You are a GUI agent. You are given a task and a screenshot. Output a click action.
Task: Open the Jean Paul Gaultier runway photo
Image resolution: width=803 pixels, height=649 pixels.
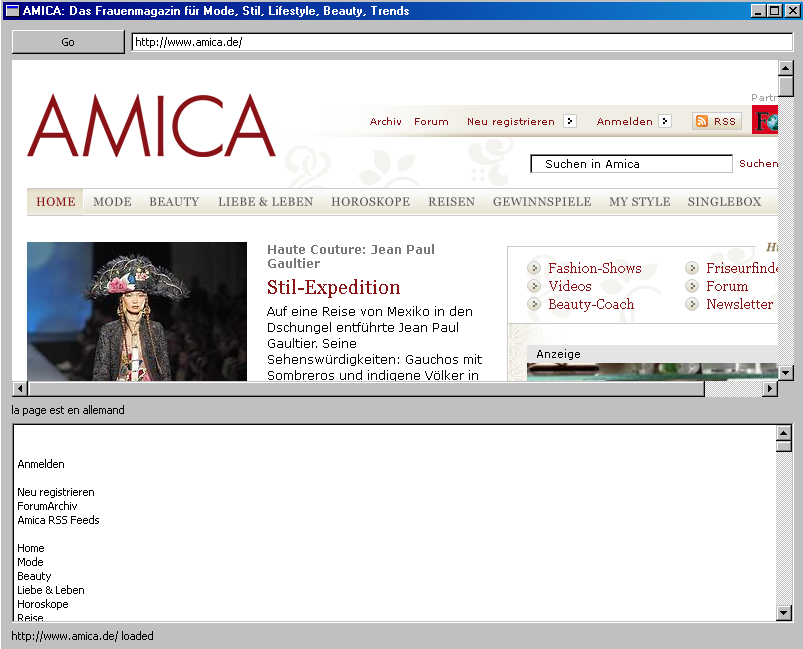137,311
